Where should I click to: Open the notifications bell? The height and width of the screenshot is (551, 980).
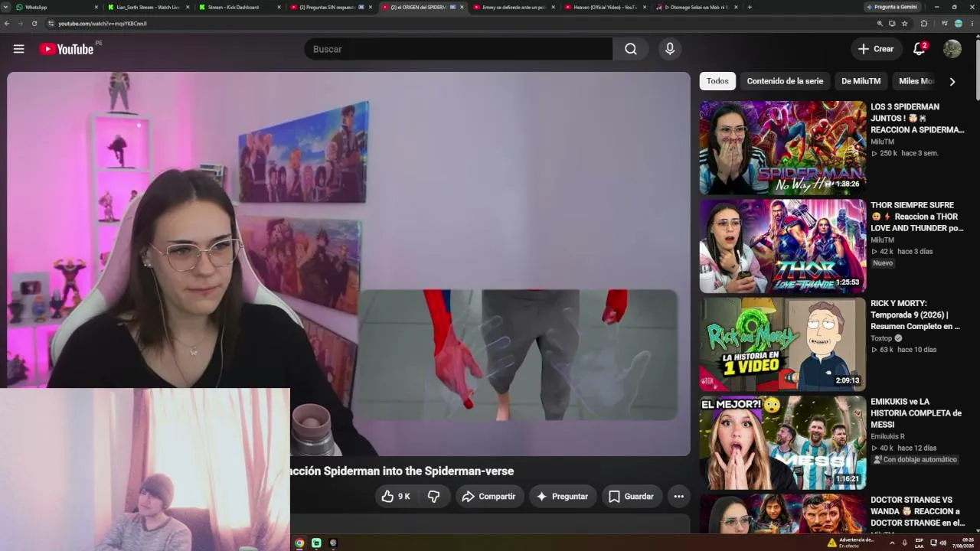pyautogui.click(x=920, y=49)
